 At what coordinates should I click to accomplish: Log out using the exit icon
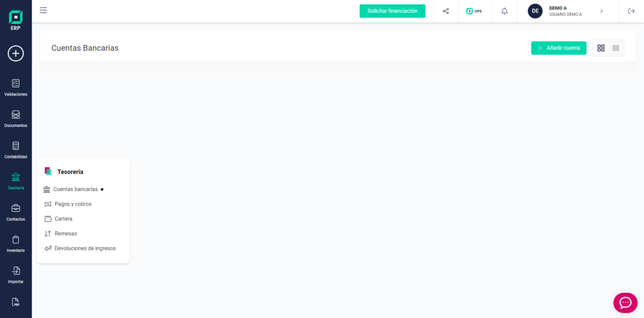pos(631,11)
